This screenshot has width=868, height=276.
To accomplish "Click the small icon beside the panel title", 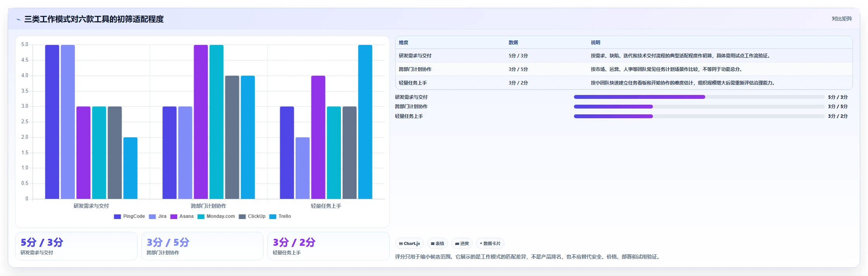I will 18,19.
